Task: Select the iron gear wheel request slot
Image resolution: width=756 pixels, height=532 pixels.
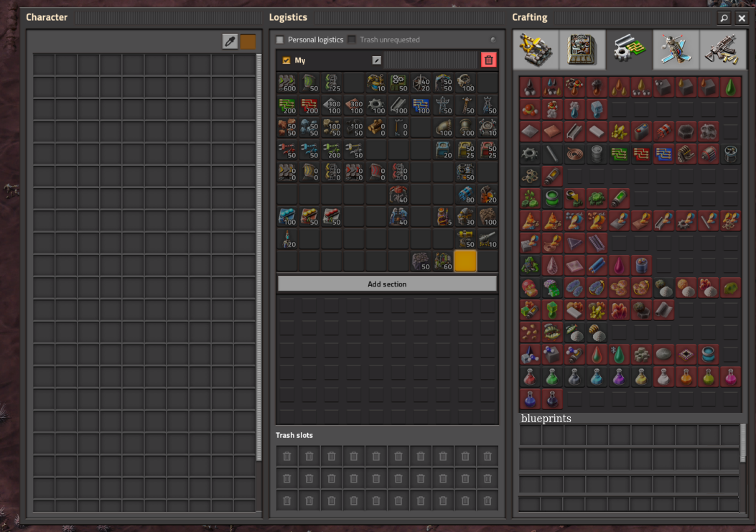Action: tap(376, 105)
